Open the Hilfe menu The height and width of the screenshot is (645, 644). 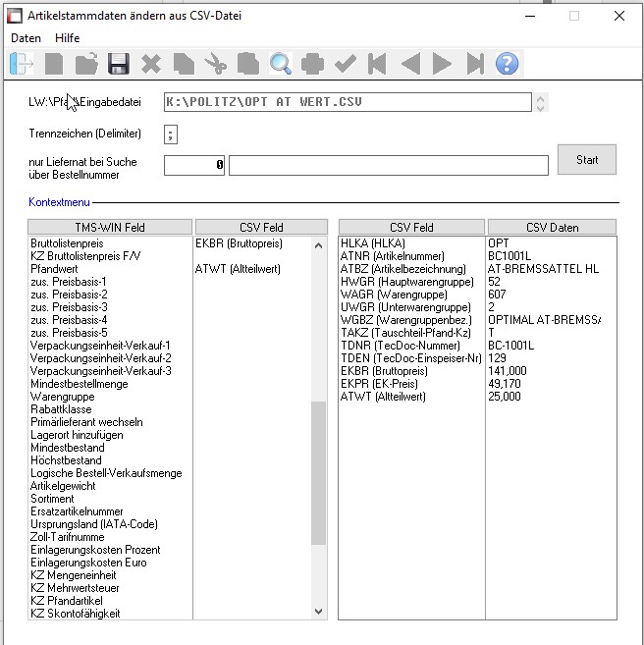[68, 38]
